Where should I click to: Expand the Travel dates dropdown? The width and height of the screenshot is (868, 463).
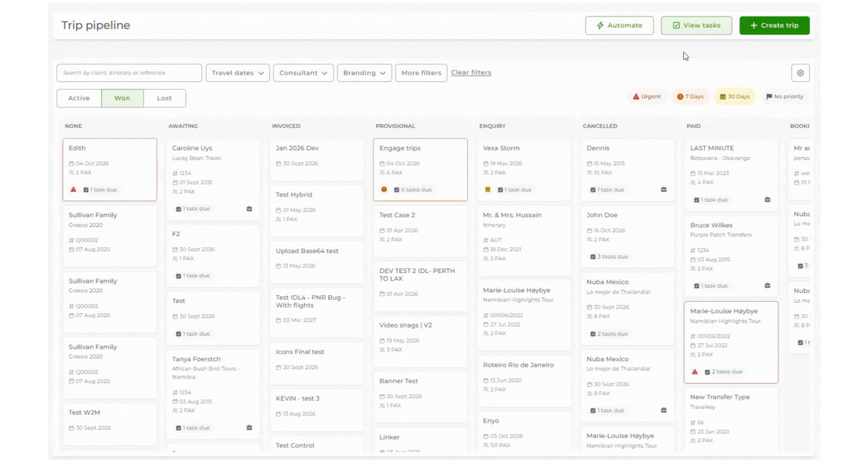click(x=238, y=73)
